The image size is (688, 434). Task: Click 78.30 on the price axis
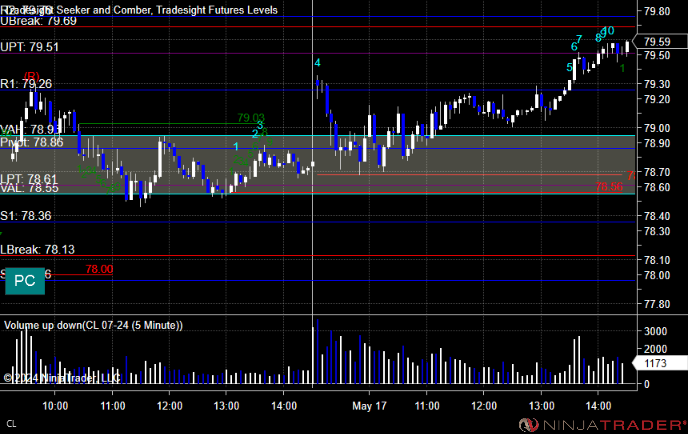(657, 231)
